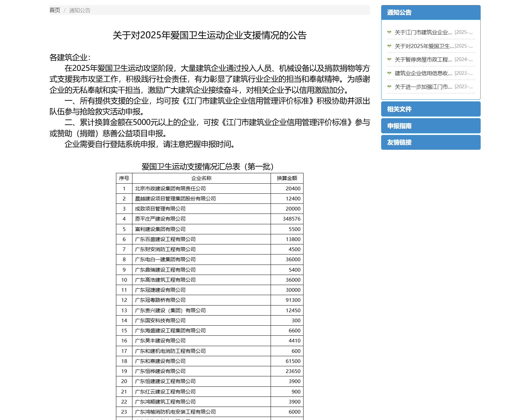Select the 北京市政建设集团有限责任公司 table cell

[170, 189]
